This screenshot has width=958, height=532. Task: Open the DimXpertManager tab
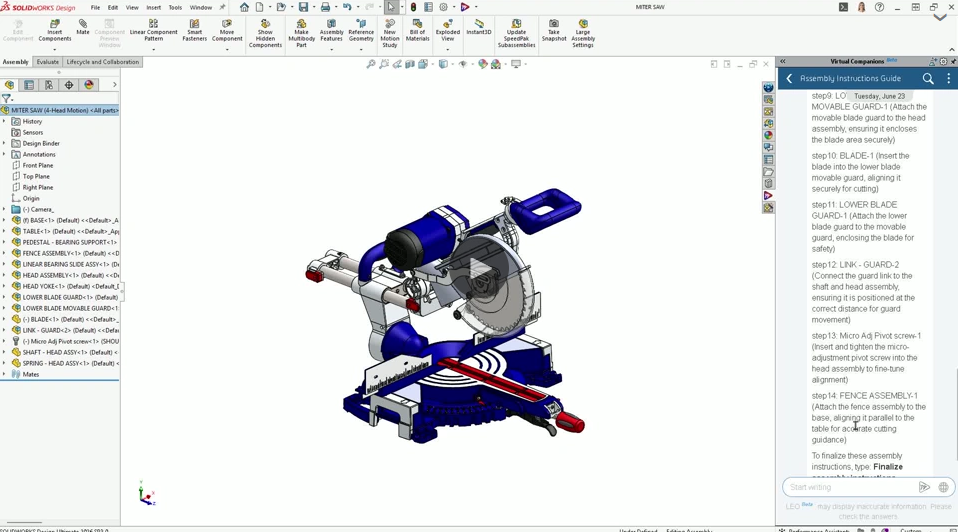69,85
